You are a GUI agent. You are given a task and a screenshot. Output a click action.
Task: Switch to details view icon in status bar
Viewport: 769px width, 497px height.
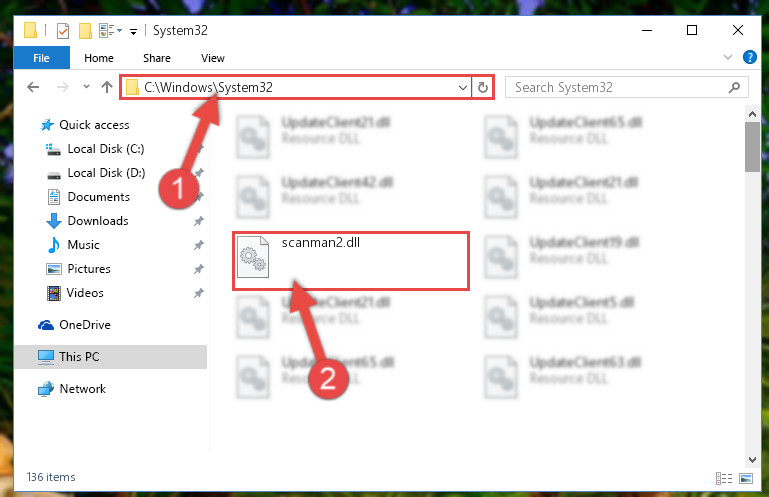point(723,478)
